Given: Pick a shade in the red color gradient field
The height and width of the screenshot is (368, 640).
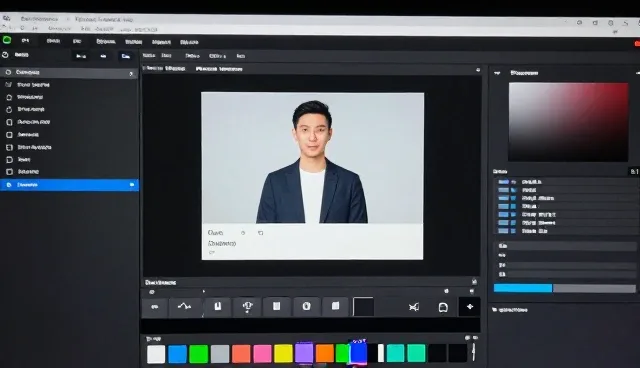Looking at the screenshot, I should (x=568, y=122).
